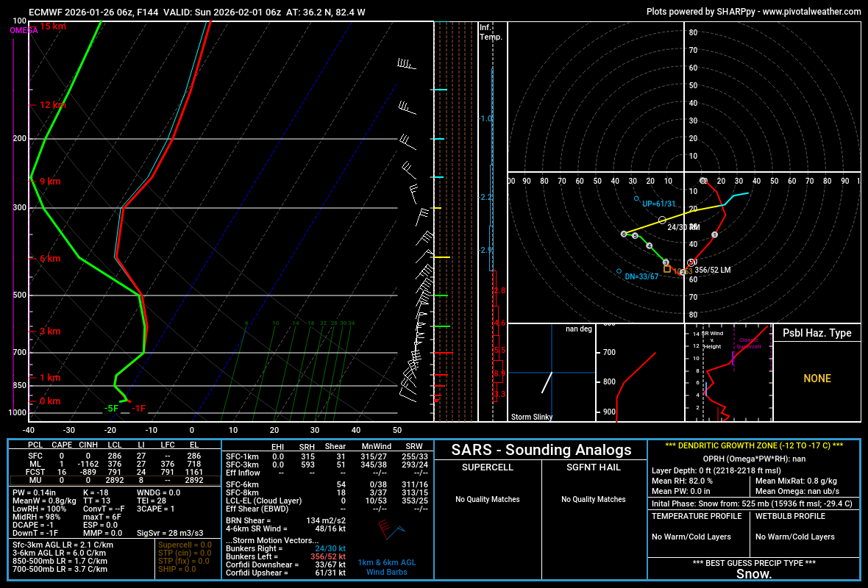Image resolution: width=868 pixels, height=588 pixels.
Task: Click the Storm Slinky plot
Action: [551, 373]
